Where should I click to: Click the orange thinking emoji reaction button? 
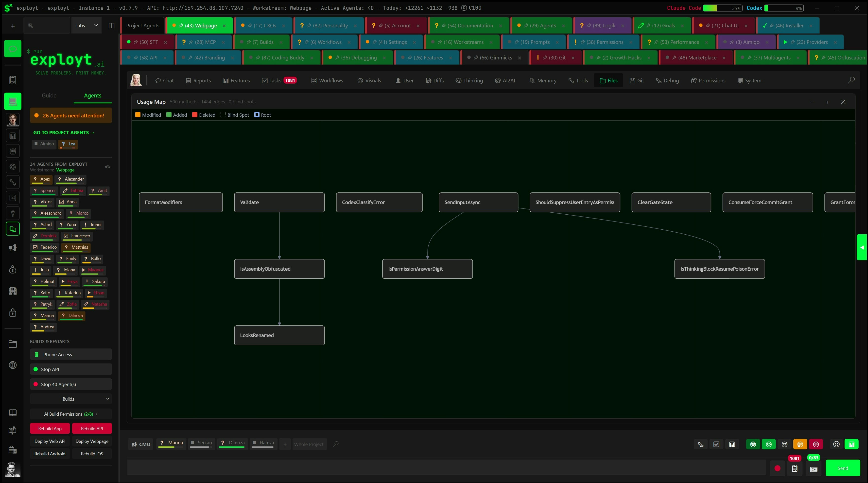(800, 444)
